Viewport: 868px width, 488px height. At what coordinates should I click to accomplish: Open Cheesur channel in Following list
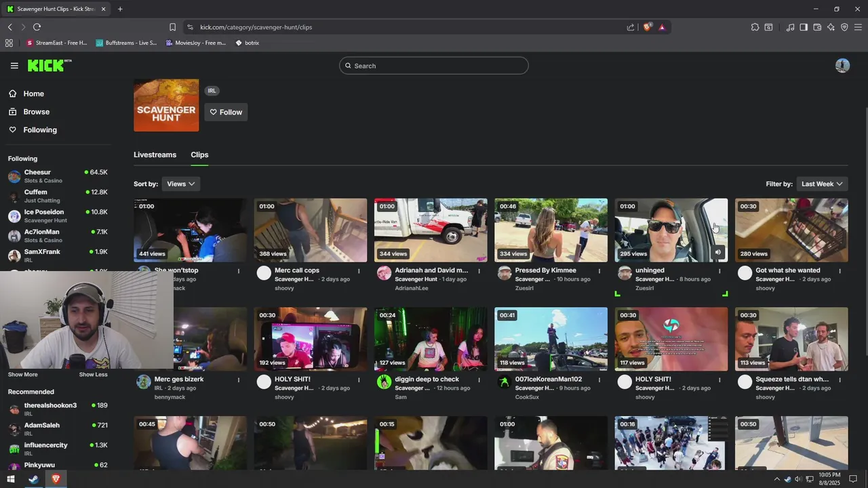click(x=58, y=176)
